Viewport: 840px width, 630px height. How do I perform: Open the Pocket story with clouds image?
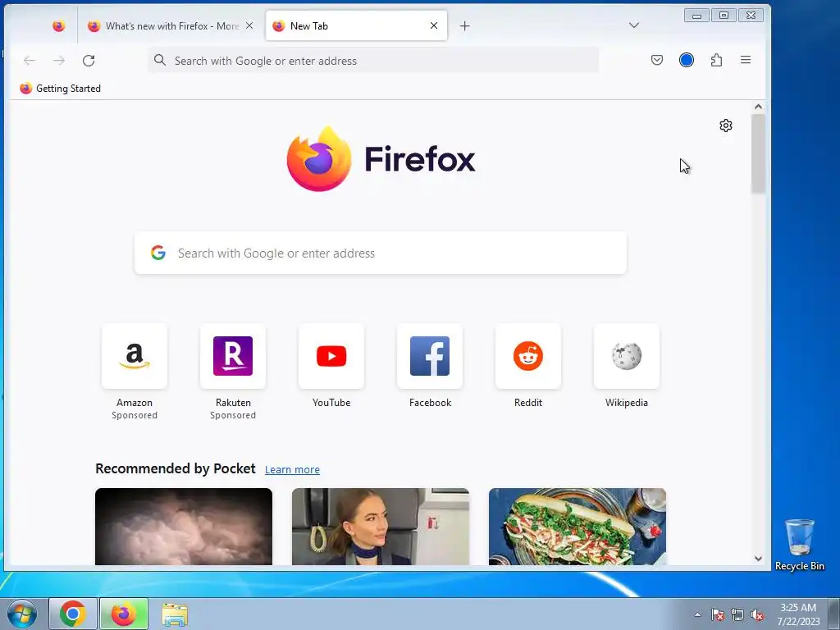click(x=184, y=526)
